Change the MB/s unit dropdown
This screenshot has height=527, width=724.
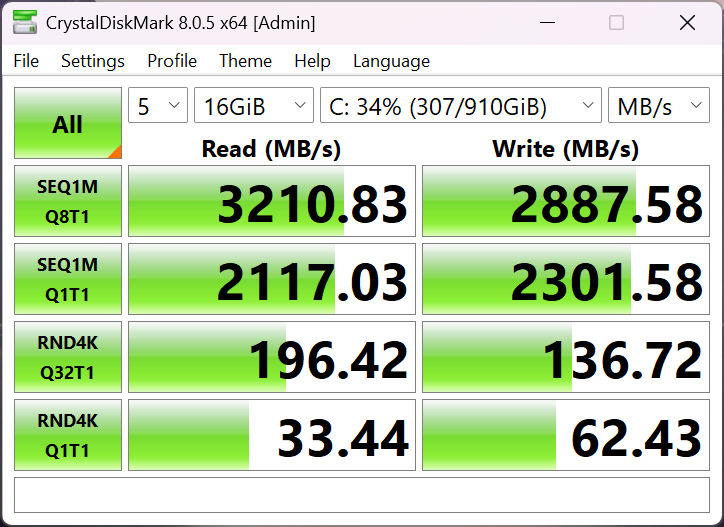[659, 105]
